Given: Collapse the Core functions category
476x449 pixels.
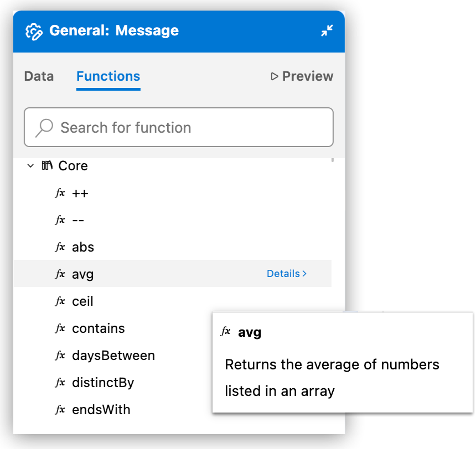Looking at the screenshot, I should 30,165.
